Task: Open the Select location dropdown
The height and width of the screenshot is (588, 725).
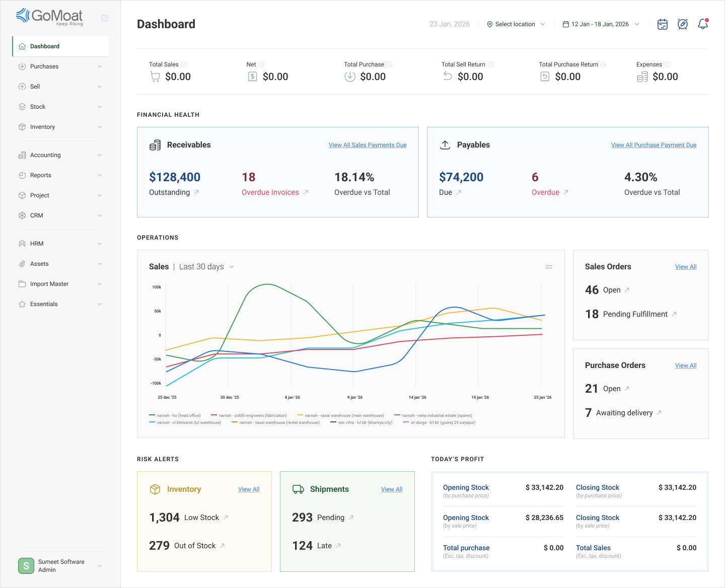Action: coord(516,24)
